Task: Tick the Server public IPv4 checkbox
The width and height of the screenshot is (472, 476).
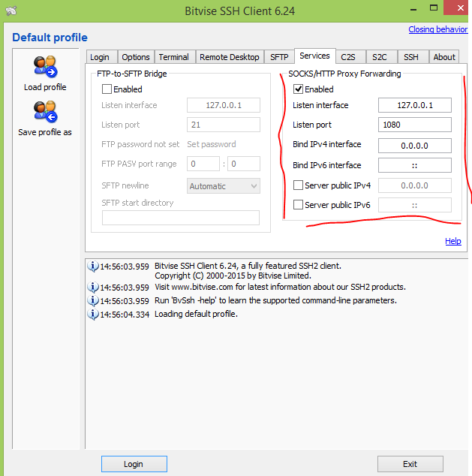Action: [x=298, y=185]
